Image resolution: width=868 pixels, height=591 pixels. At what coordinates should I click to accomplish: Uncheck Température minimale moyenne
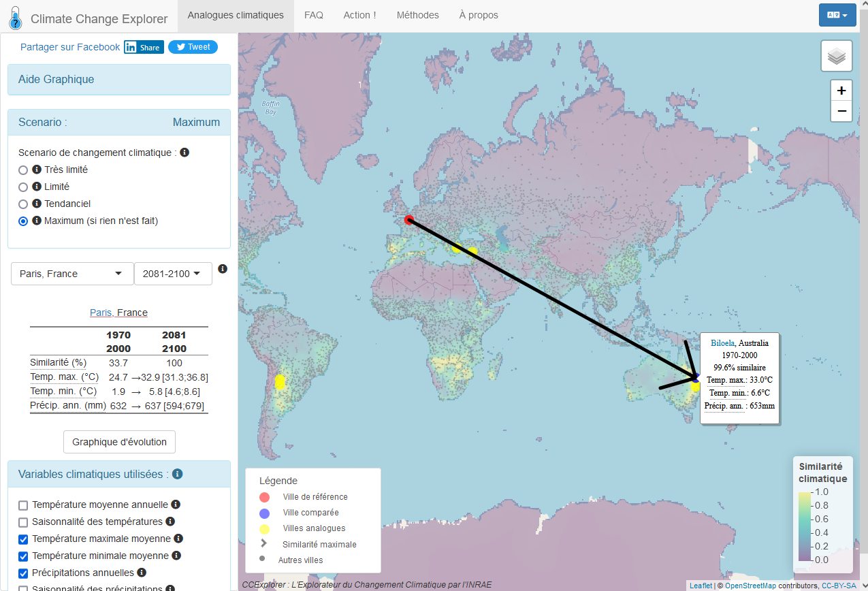[x=23, y=556]
